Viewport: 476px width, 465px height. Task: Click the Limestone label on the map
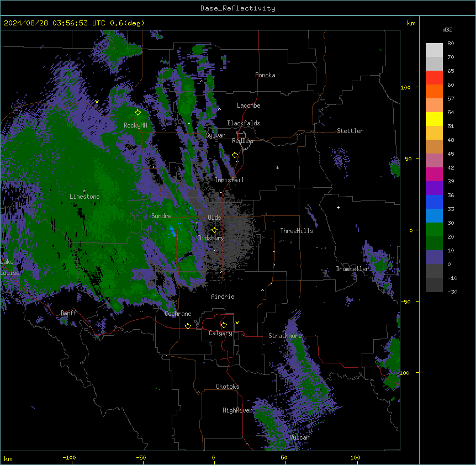tap(84, 197)
